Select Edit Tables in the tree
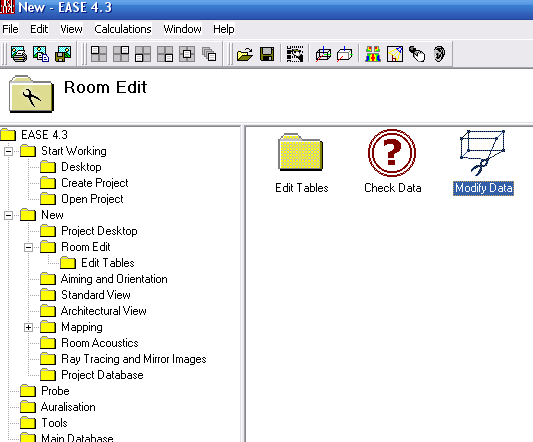This screenshot has width=533, height=442. [108, 263]
